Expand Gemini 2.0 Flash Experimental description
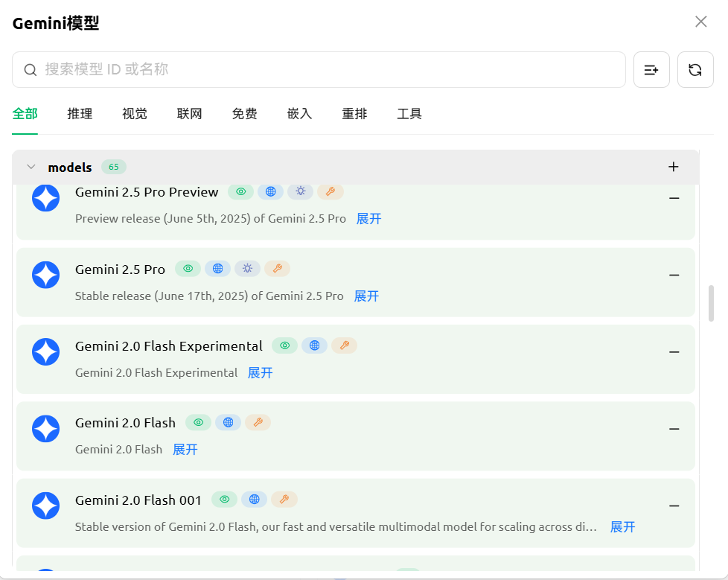This screenshot has width=728, height=580. [x=260, y=373]
